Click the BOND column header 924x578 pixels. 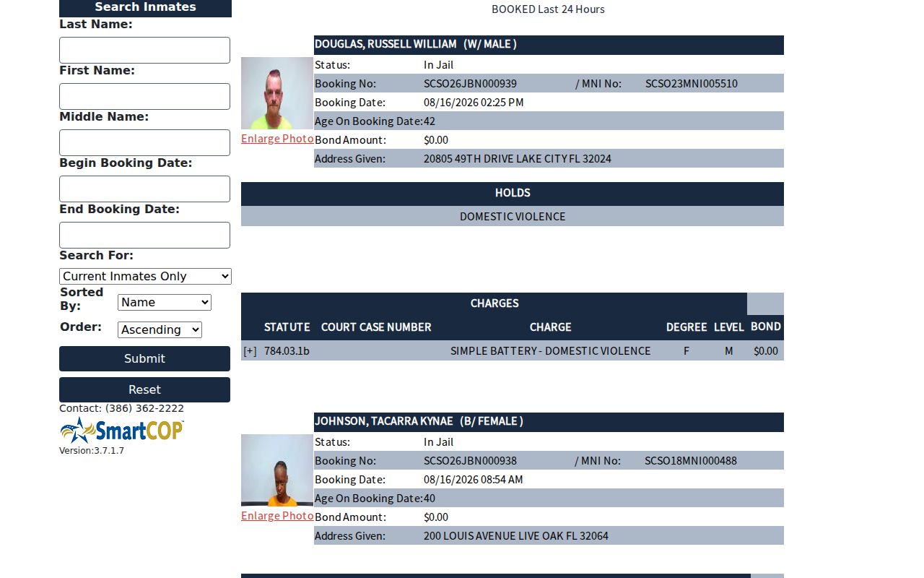[x=766, y=327]
